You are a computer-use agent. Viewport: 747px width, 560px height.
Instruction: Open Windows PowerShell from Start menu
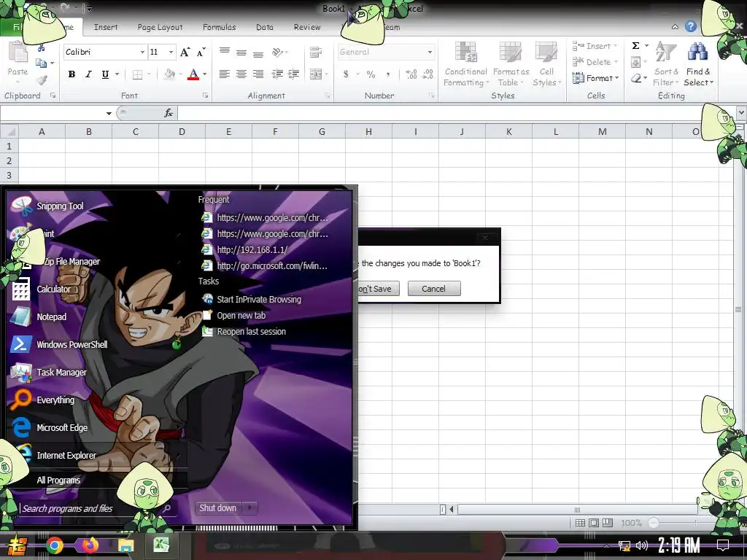click(x=60, y=344)
